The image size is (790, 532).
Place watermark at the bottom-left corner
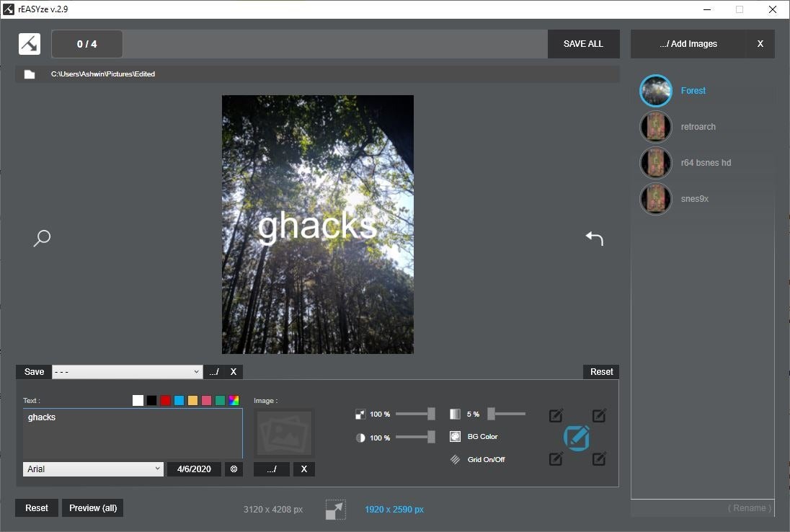556,459
